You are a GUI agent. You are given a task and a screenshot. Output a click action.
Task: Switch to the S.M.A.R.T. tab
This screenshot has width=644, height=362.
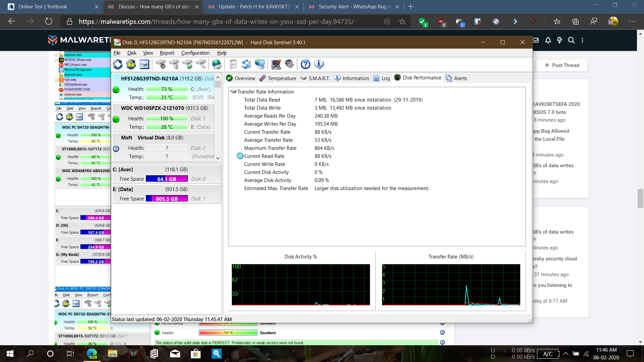[315, 78]
